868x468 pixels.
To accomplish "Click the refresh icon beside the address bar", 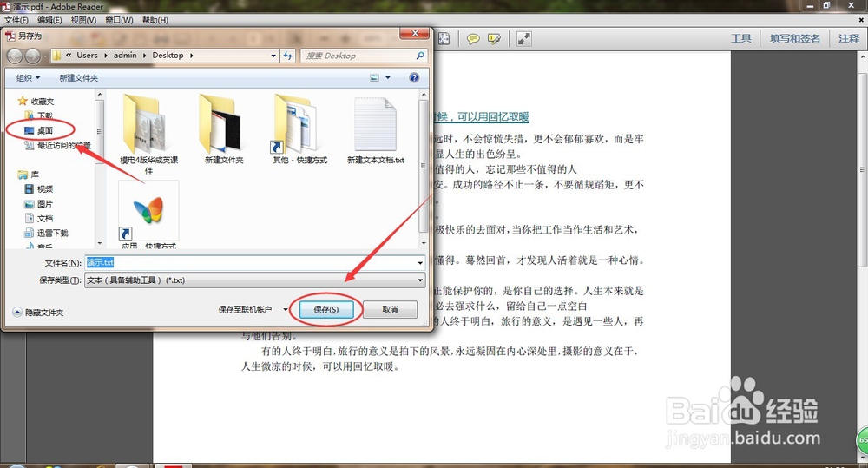I will point(288,56).
